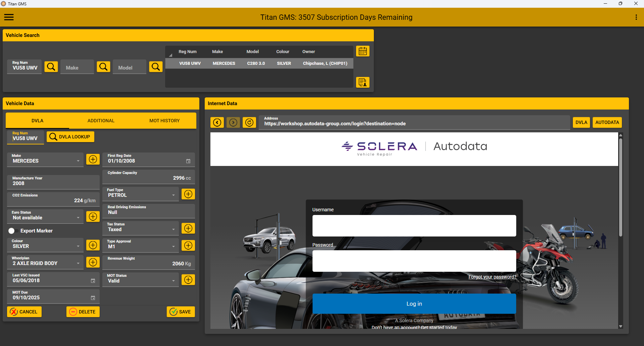644x346 pixels.
Task: Expand the Type Approval dropdown
Action: pos(174,247)
